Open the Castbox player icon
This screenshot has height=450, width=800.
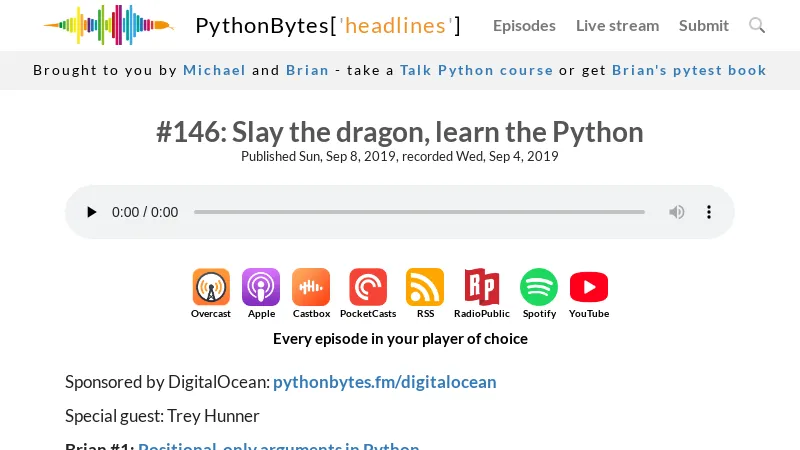[x=311, y=287]
